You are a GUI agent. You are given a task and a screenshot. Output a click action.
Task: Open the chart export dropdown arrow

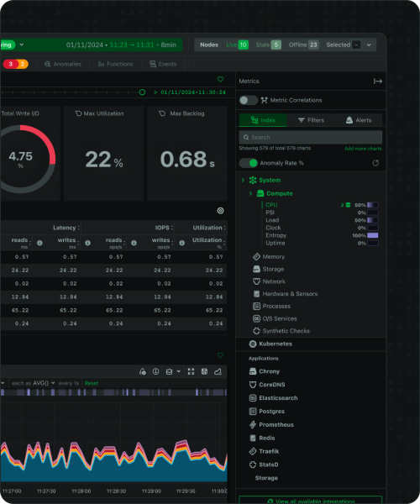pyautogui.click(x=179, y=371)
